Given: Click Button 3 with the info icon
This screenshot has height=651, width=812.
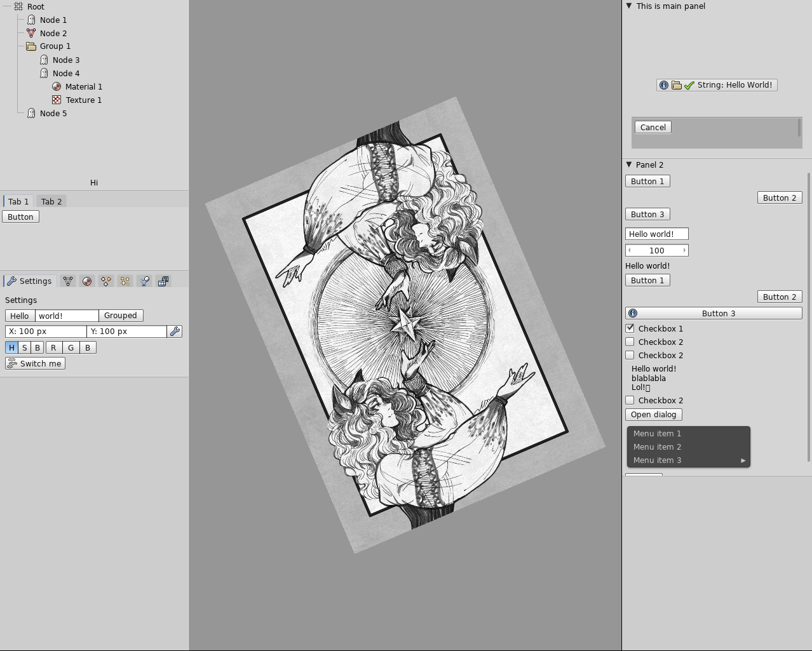Looking at the screenshot, I should pos(714,313).
